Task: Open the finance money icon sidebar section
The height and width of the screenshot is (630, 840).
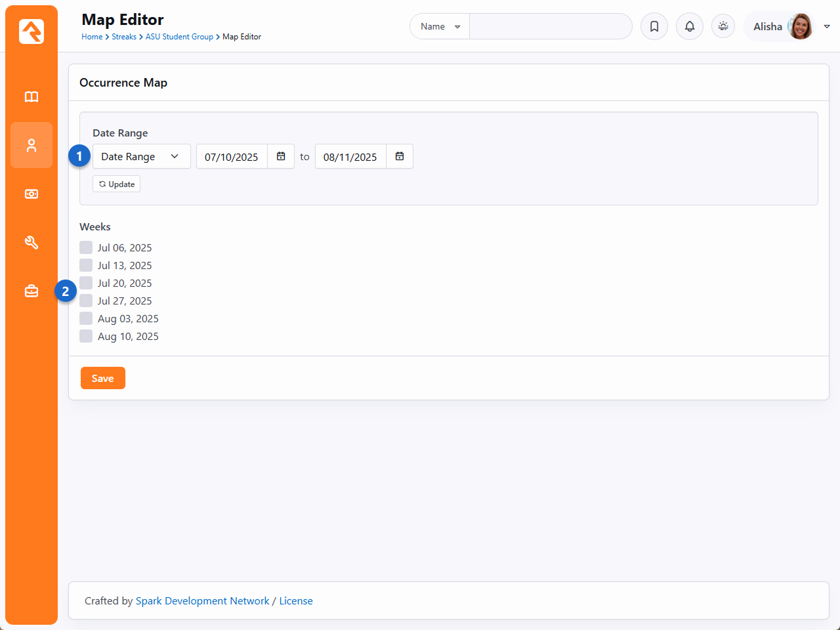Action: (31, 194)
